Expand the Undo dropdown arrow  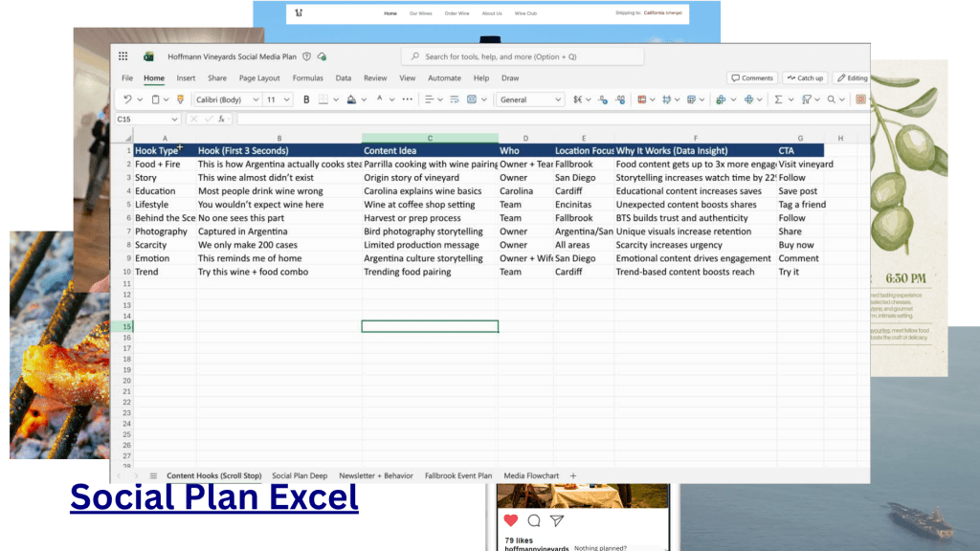[x=140, y=99]
